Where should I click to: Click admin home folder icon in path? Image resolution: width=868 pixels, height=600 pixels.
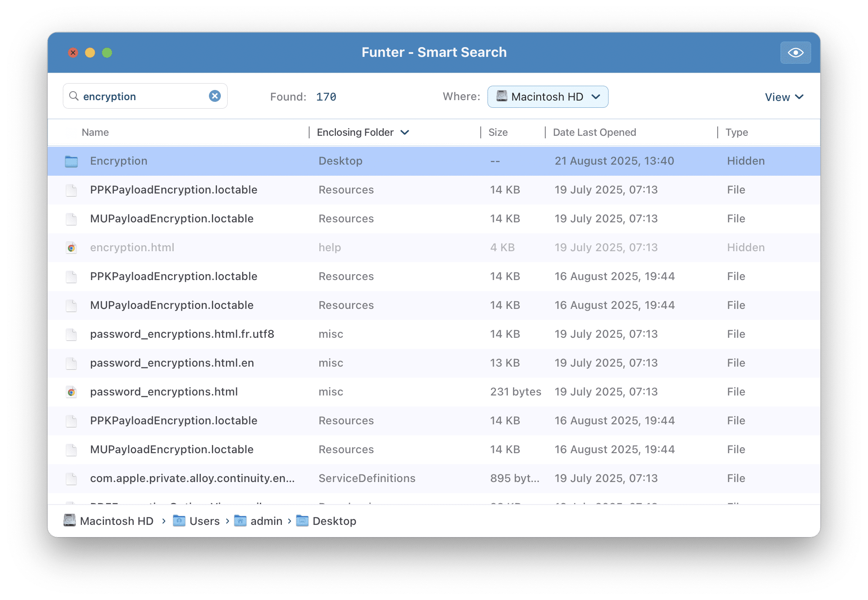[240, 521]
